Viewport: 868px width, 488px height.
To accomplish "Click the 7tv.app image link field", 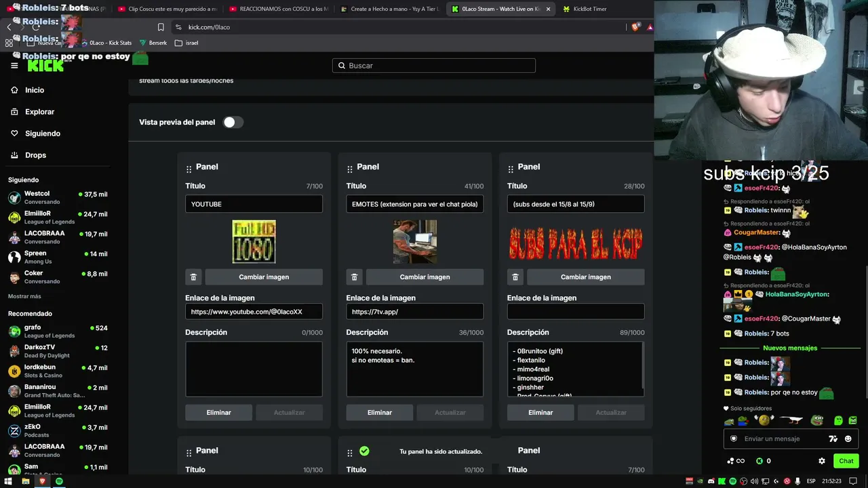I will [415, 312].
